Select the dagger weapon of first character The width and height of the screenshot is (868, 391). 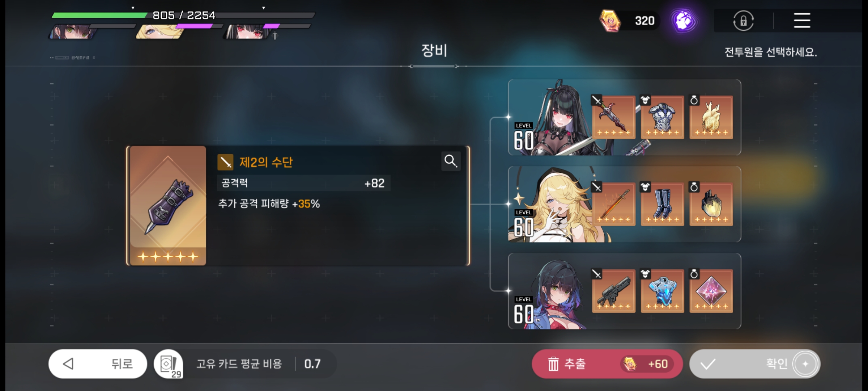click(613, 117)
